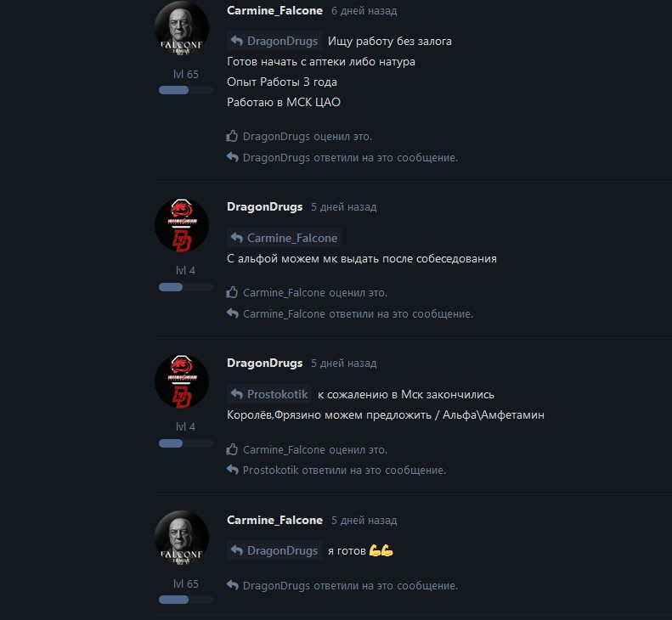
Task: Click thumbs-up icon below the Королёв, Фрязино post
Action: (x=232, y=449)
